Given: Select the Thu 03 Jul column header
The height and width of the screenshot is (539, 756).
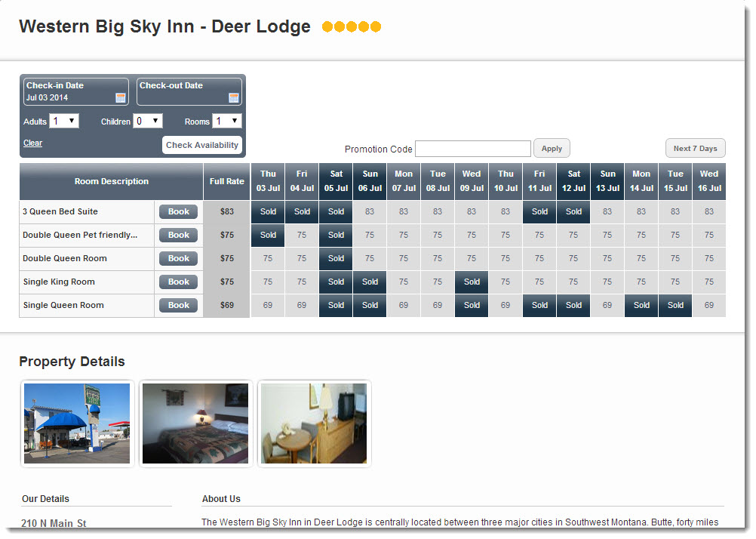Looking at the screenshot, I should click(x=268, y=181).
